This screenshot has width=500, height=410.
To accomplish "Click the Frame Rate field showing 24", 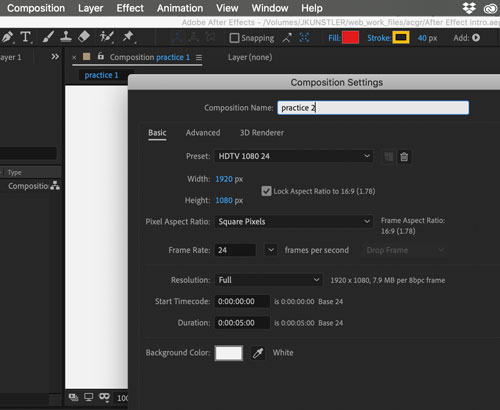I will (x=235, y=250).
